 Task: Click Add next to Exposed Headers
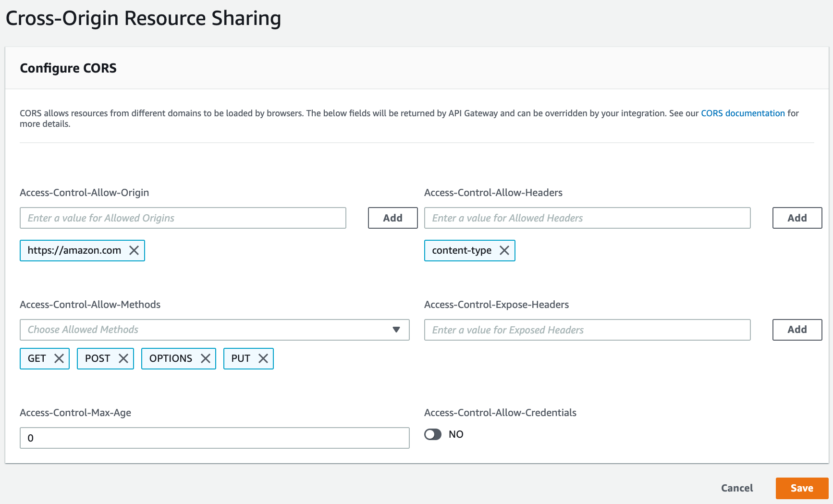pos(797,330)
